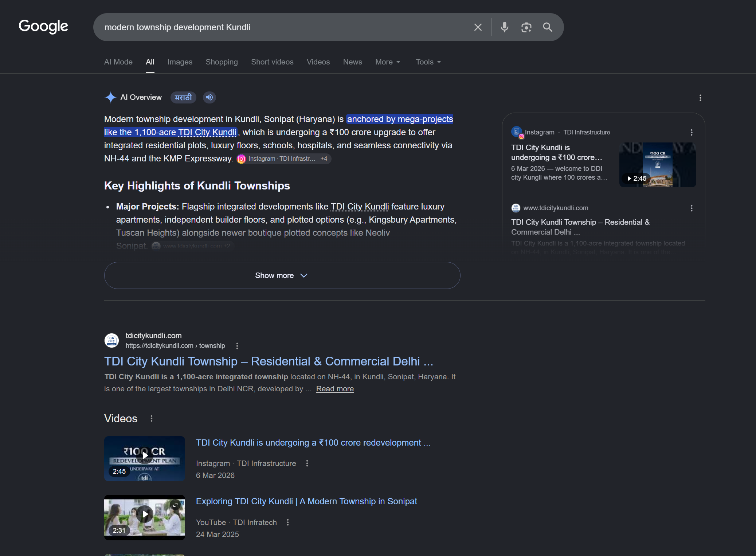Screen dimensions: 756x556
Task: Select the "Key Highlights of Kundli Townships" heading
Action: point(197,186)
